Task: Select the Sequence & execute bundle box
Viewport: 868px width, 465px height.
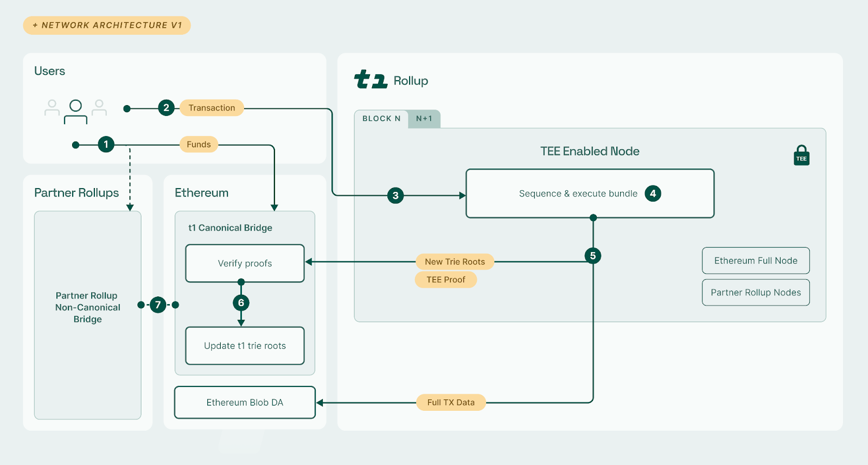Action: 578,193
